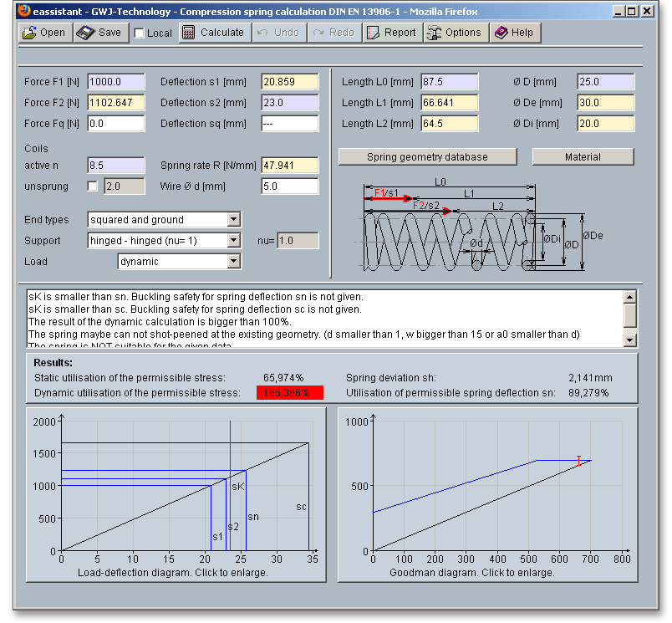This screenshot has height=623, width=672.
Task: Click the red dynamic utilisation value
Action: [289, 393]
